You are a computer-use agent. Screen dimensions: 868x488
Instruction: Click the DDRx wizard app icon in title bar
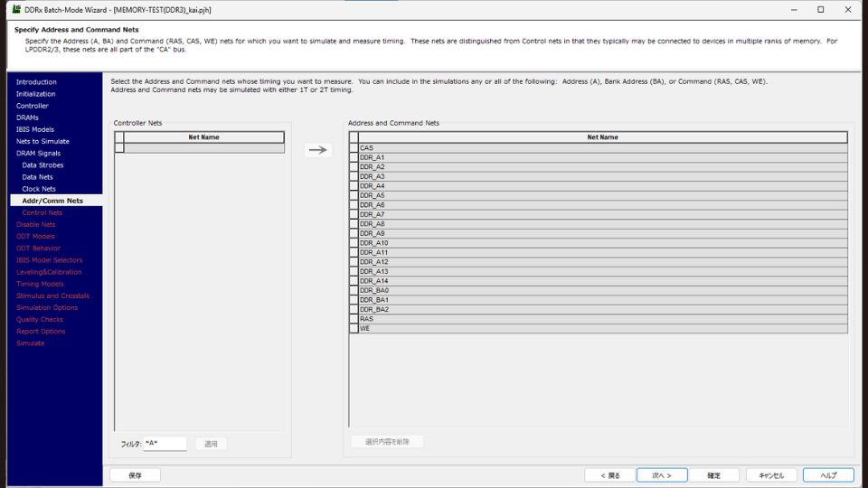pyautogui.click(x=16, y=9)
